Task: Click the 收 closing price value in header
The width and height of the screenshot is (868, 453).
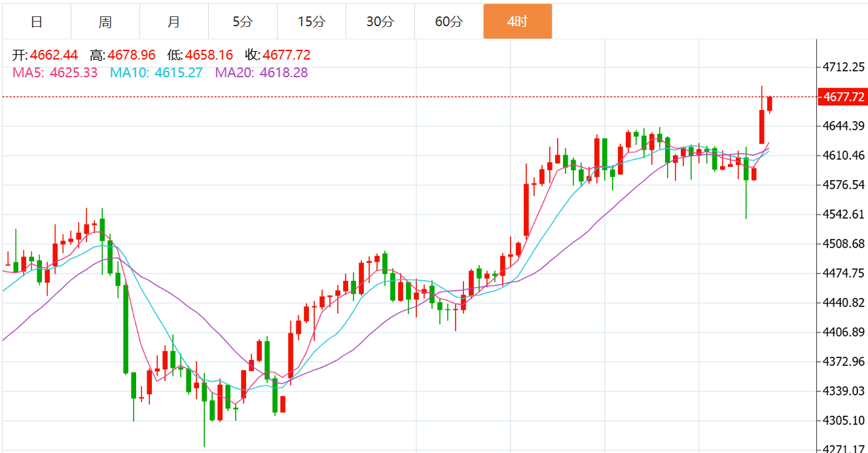Action: 286,55
